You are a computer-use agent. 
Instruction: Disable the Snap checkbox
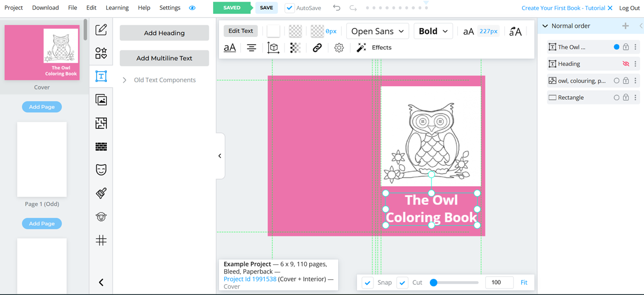[x=368, y=283]
